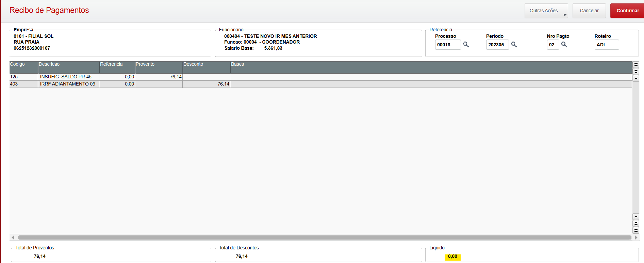Click the Codigo column header
The width and height of the screenshot is (644, 263).
[x=23, y=67]
